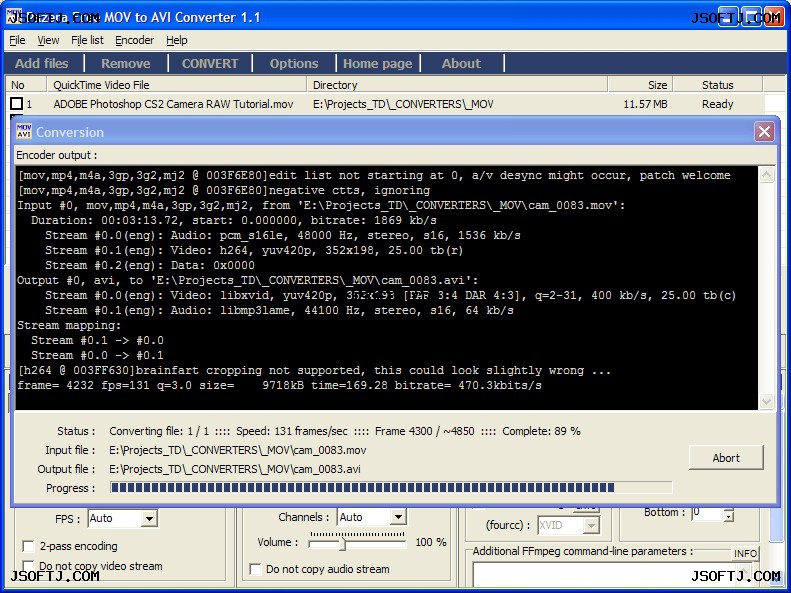The width and height of the screenshot is (791, 593).
Task: Click the Volume slider handle
Action: pyautogui.click(x=343, y=545)
